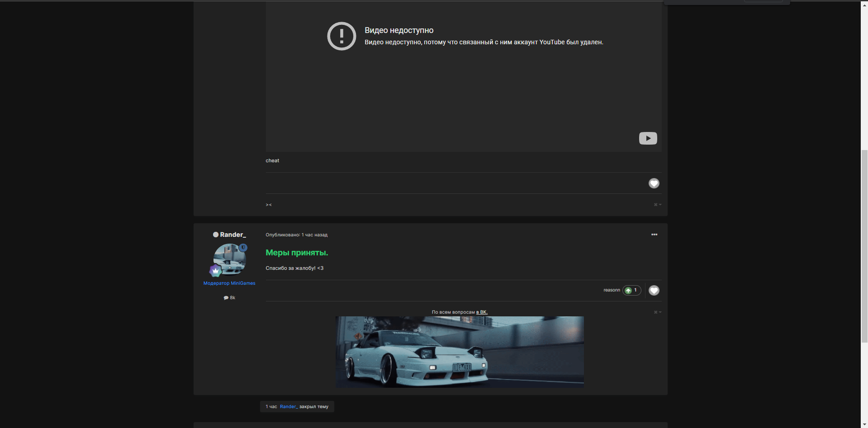Click Rander_ online status dot
The image size is (868, 428).
click(x=216, y=235)
